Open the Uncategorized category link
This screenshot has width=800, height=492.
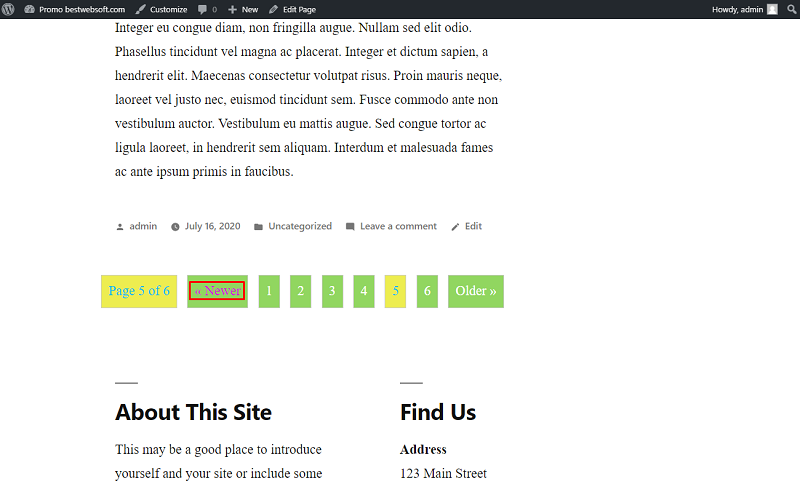point(300,226)
